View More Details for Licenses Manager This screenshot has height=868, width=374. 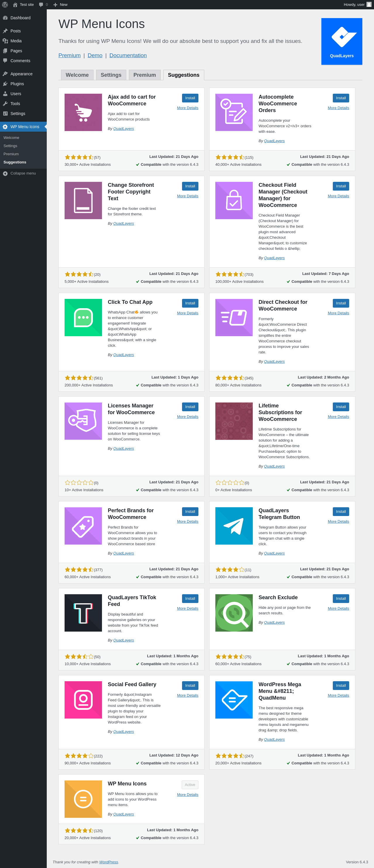coord(188,417)
